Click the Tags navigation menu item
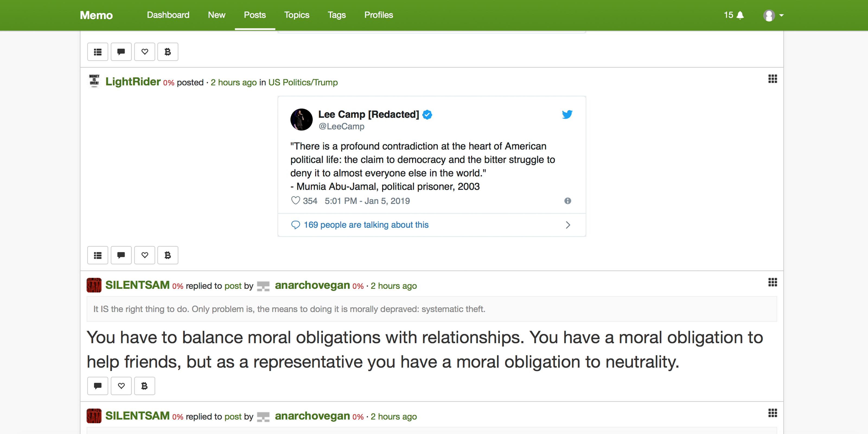This screenshot has width=868, height=434. pyautogui.click(x=337, y=15)
